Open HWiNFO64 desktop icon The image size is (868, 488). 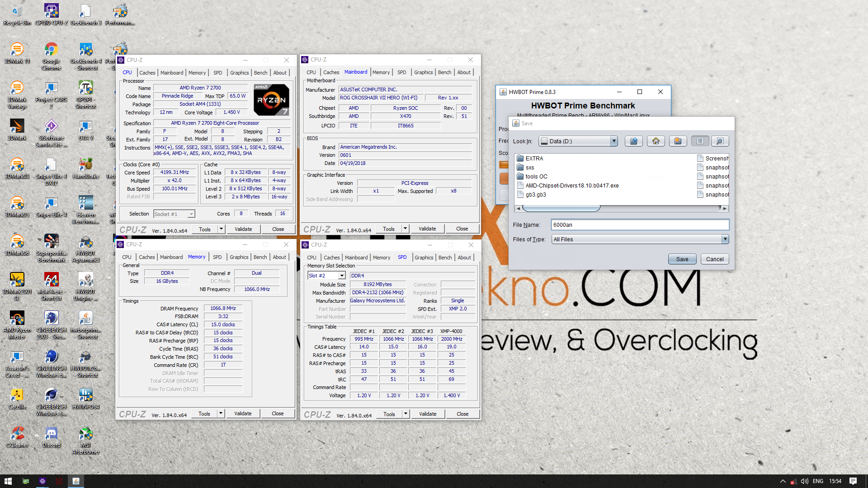pyautogui.click(x=85, y=399)
